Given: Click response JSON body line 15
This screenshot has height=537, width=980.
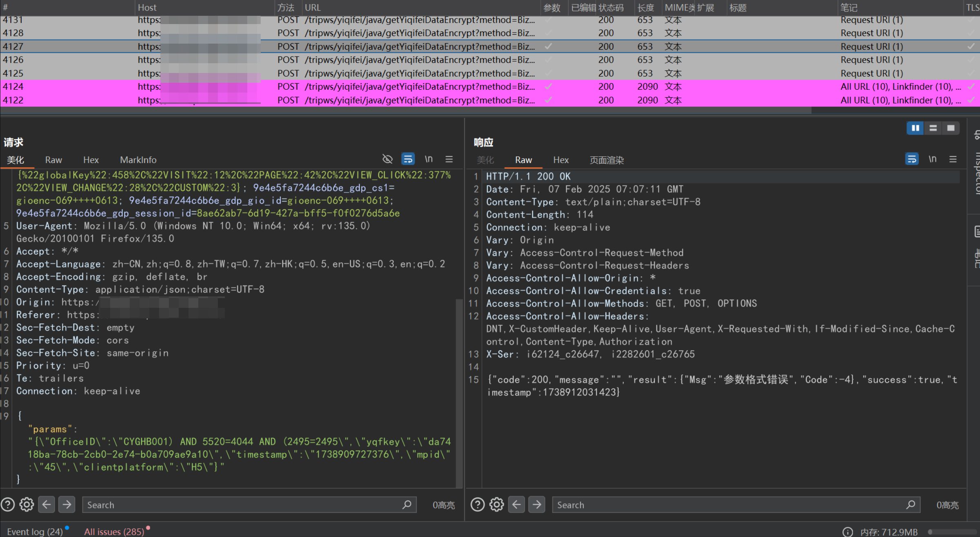Looking at the screenshot, I should click(722, 386).
